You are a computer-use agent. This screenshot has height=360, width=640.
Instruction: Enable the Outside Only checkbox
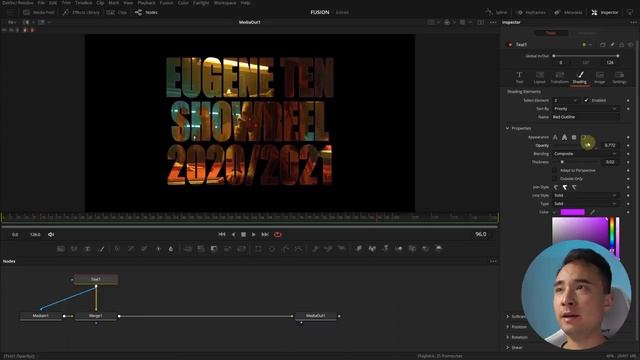point(554,178)
